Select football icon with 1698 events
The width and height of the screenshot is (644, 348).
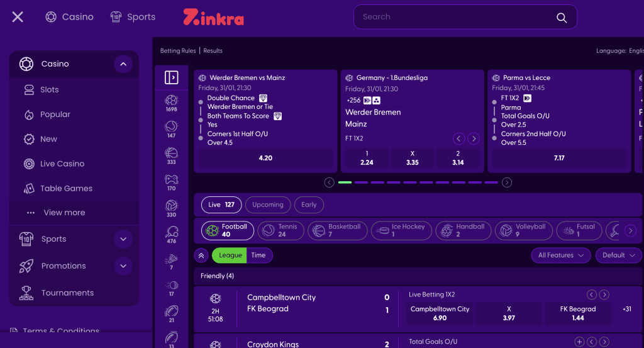171,103
